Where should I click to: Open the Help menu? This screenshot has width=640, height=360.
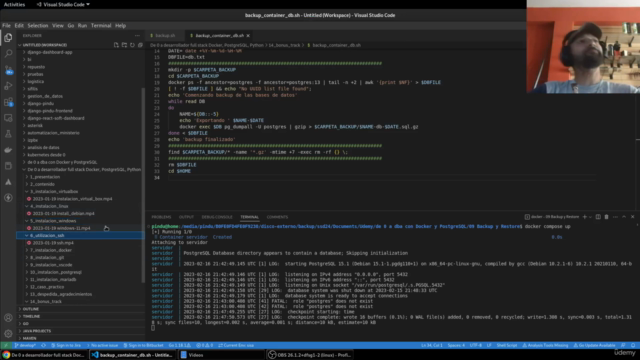[120, 25]
